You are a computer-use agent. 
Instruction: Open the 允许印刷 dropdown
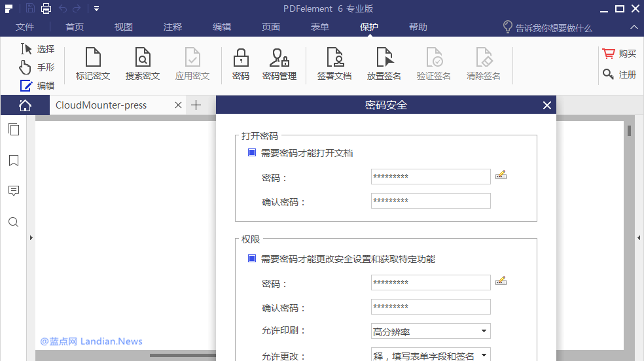pos(431,331)
